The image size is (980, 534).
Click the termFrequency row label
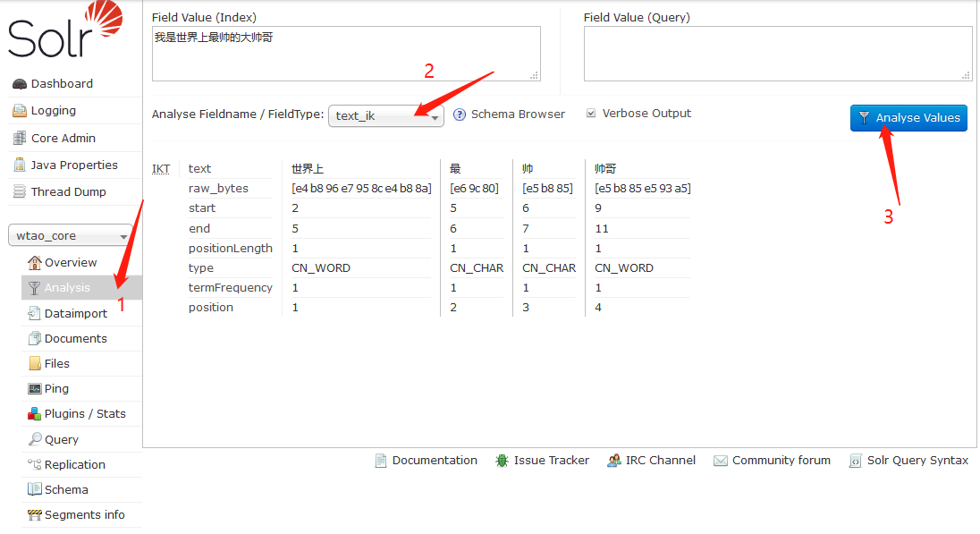(231, 288)
